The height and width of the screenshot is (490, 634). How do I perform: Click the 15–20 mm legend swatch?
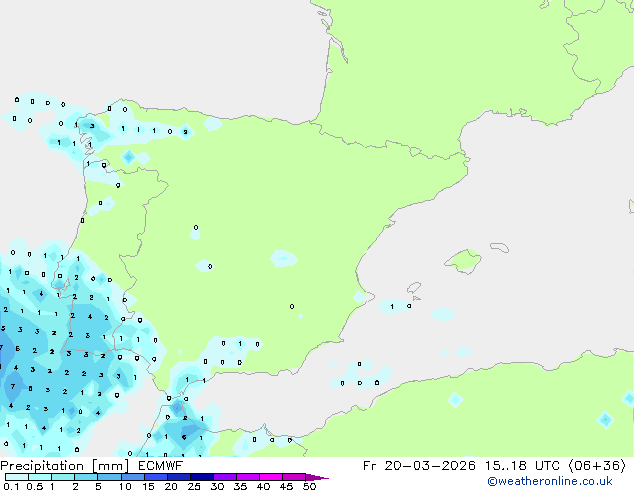pyautogui.click(x=156, y=477)
